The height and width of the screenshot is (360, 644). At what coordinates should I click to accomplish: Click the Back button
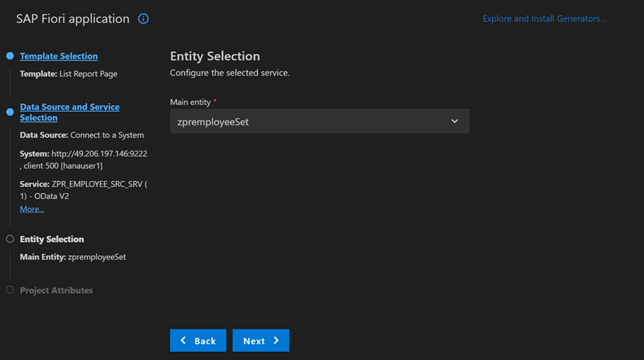tap(198, 340)
